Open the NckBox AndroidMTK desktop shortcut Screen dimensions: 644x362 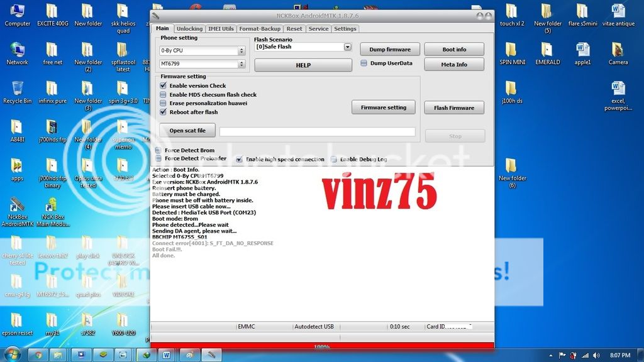coord(17,206)
